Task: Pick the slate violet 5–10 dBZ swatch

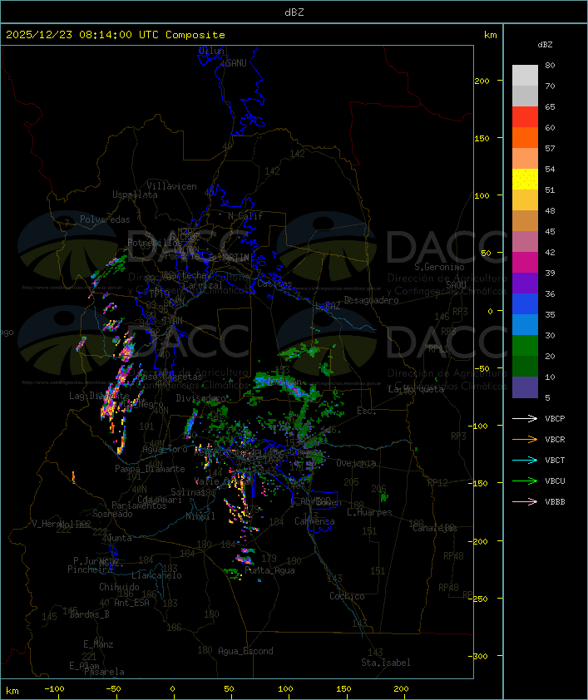Action: [525, 387]
